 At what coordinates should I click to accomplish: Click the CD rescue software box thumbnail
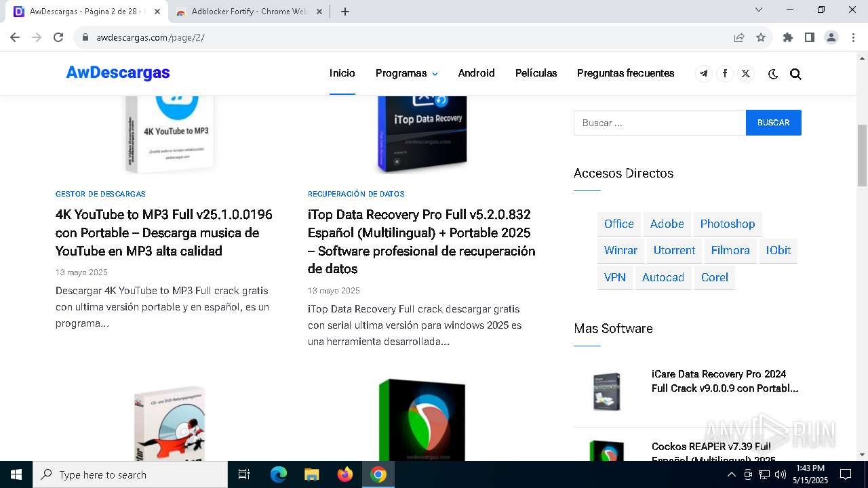click(x=170, y=423)
